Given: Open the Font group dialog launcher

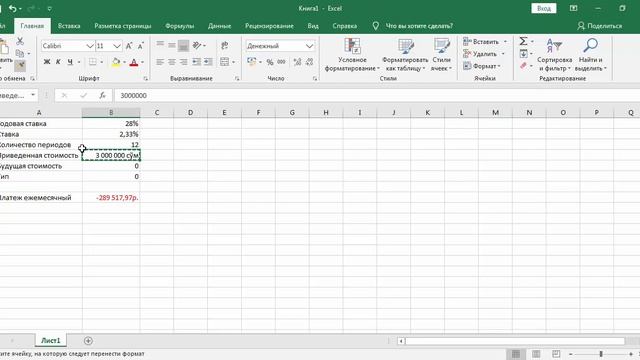Looking at the screenshot, I should 146,78.
